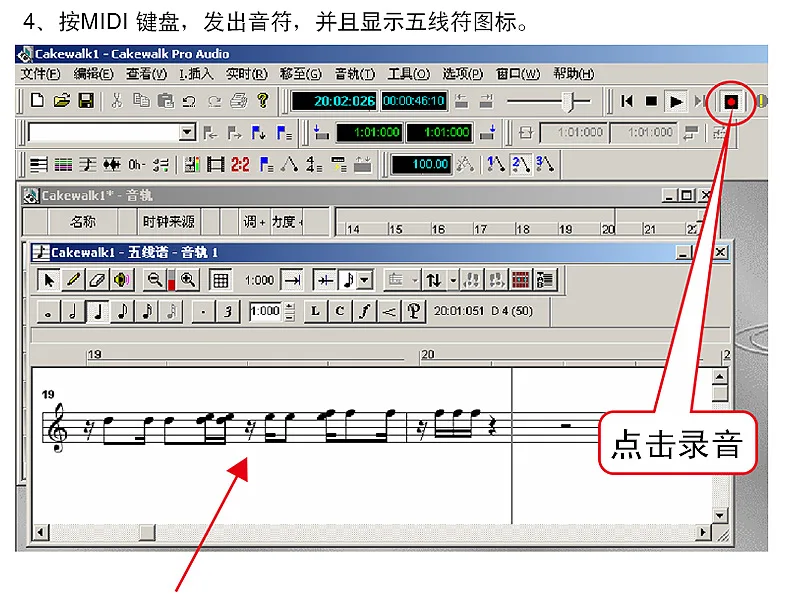Image resolution: width=790 pixels, height=608 pixels.
Task: Open the display resolution note dropdown arrow
Action: 366,280
